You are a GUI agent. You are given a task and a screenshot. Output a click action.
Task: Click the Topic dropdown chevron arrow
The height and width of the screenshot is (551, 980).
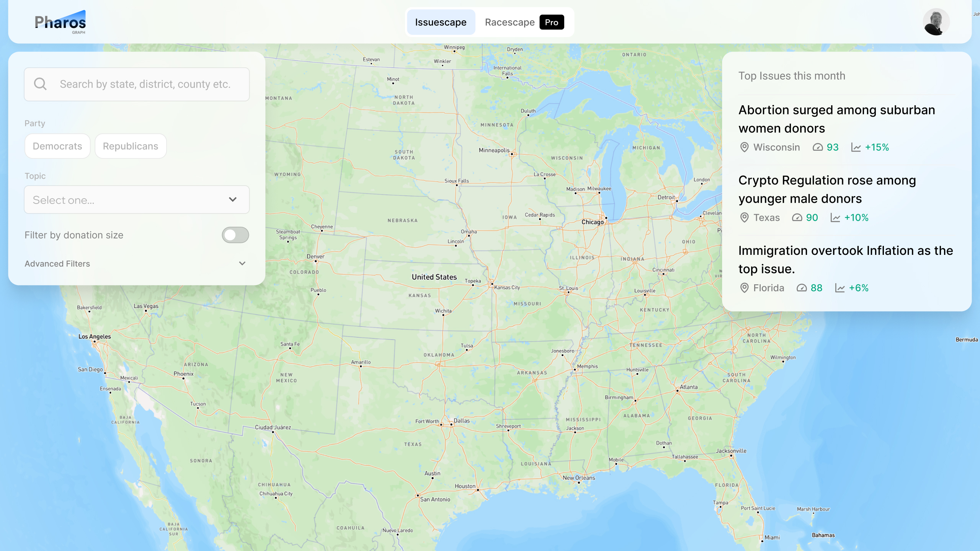[232, 199]
